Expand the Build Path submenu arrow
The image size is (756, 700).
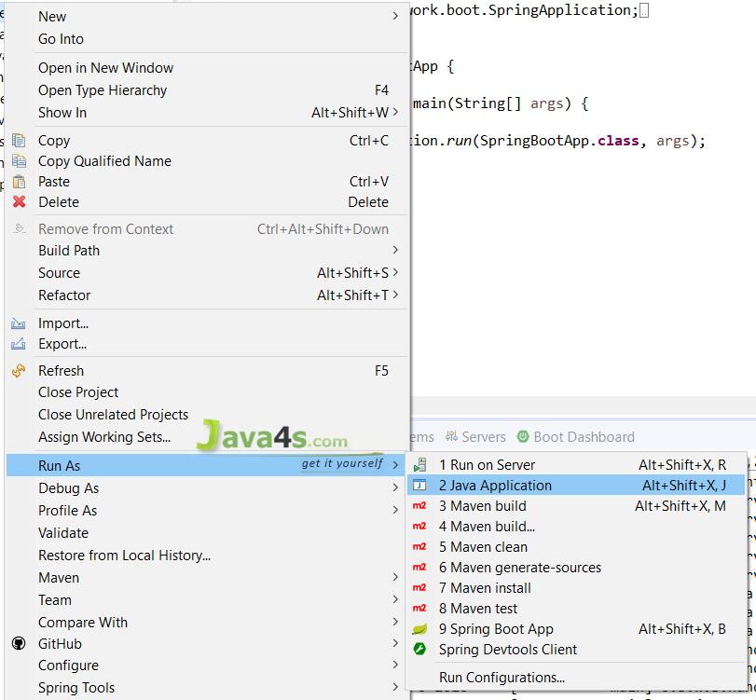pyautogui.click(x=395, y=250)
